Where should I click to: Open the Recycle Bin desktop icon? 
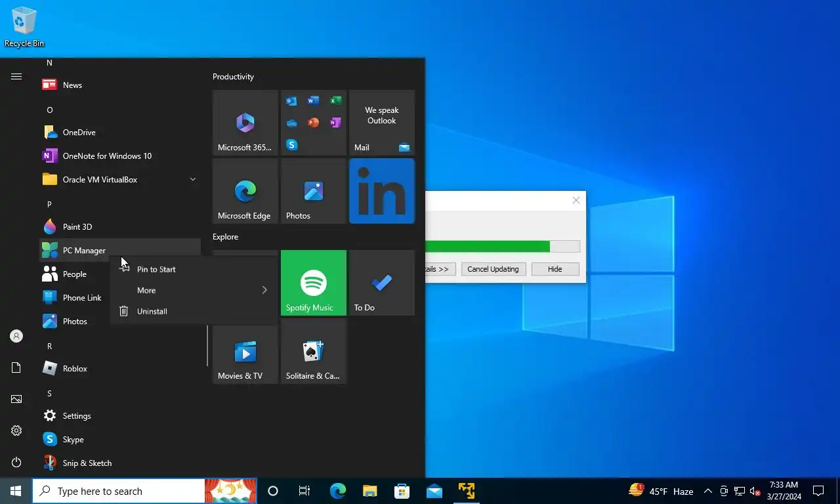(24, 28)
